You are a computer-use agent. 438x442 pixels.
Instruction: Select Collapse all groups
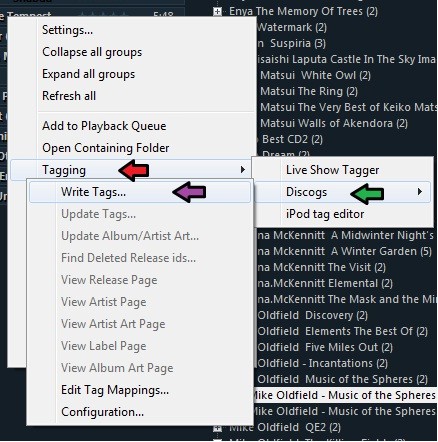click(92, 52)
